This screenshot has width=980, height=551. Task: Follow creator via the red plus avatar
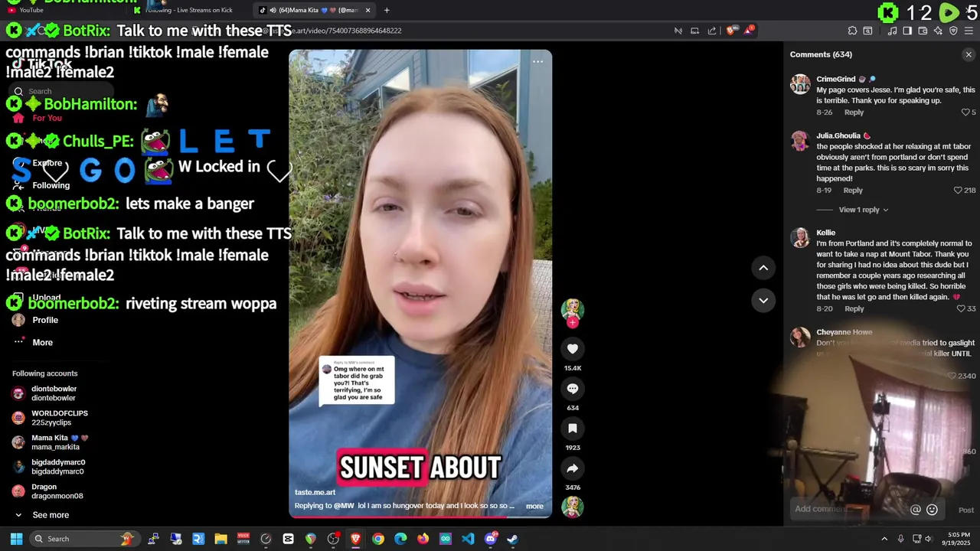[x=572, y=323]
